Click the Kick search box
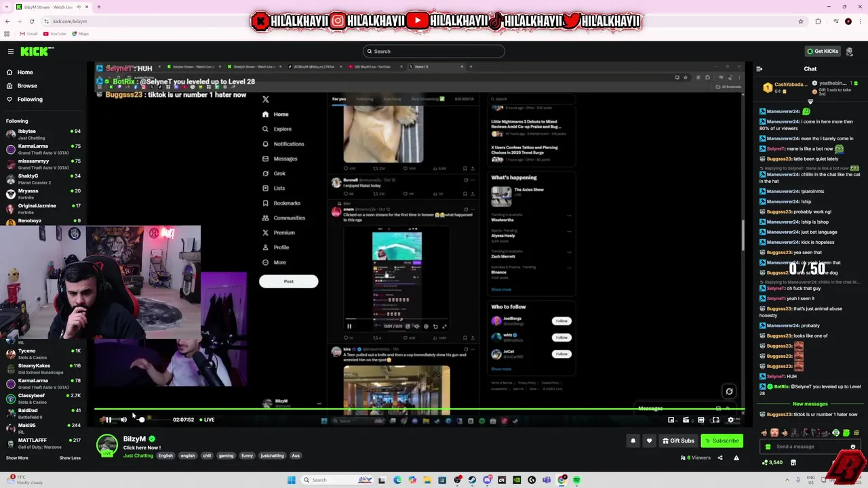 434,52
